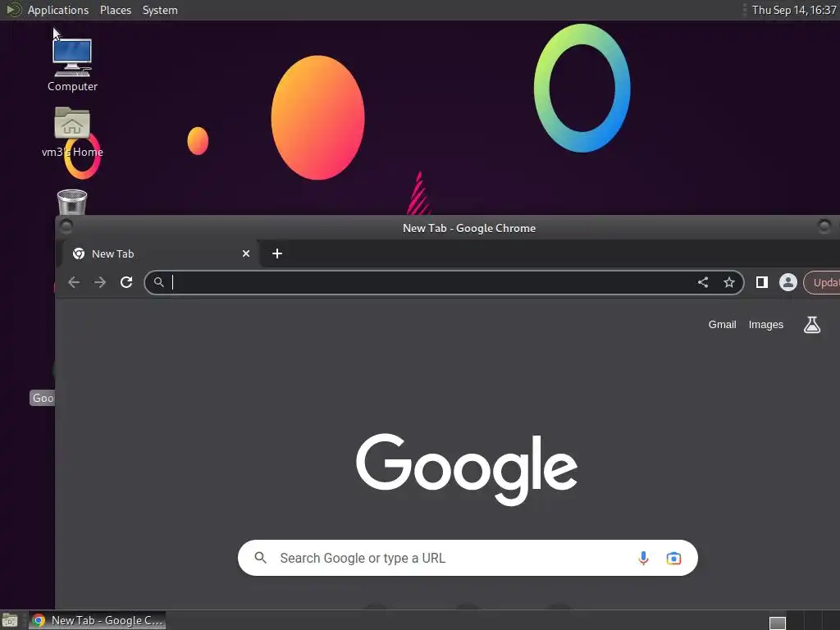Screen dimensions: 840x630
Task: Open Chrome profile avatar menu
Action: coord(788,282)
